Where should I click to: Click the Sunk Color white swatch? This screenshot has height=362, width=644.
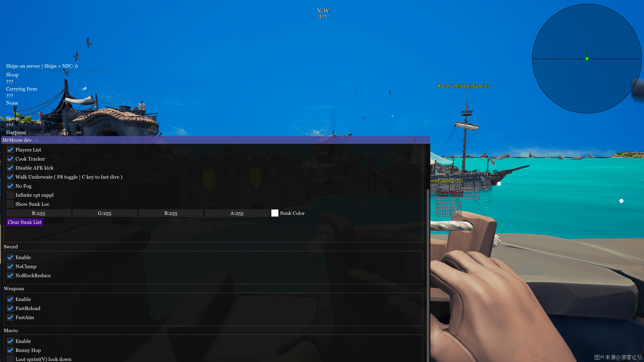coord(275,213)
